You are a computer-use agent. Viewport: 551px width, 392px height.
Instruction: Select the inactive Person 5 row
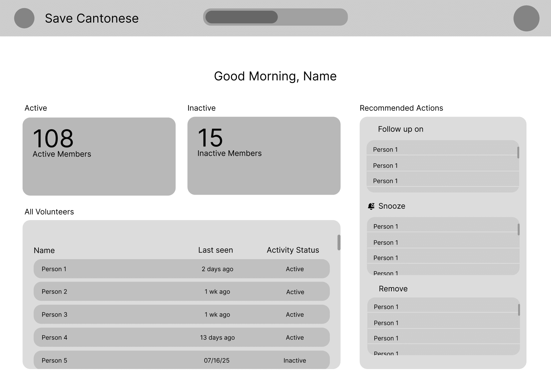coord(182,360)
